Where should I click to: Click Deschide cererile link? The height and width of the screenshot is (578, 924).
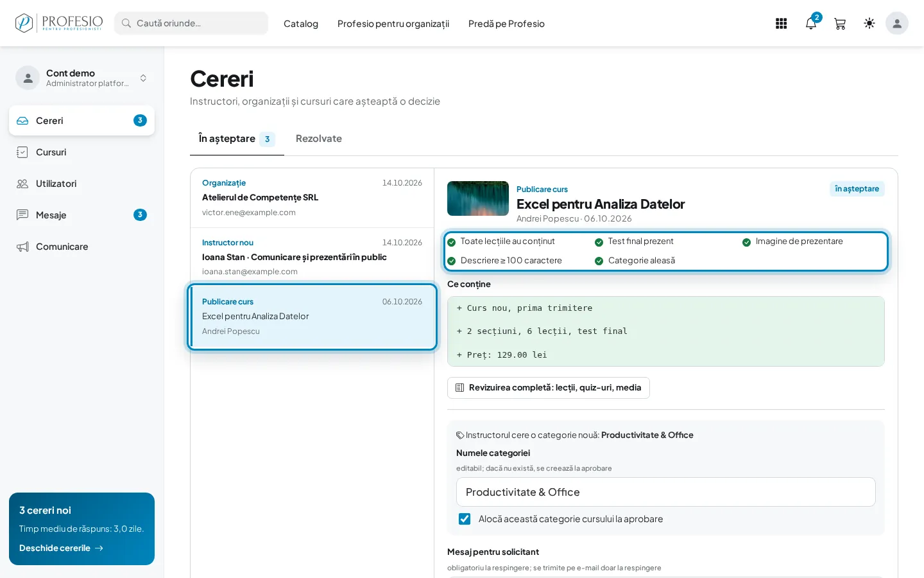click(62, 548)
